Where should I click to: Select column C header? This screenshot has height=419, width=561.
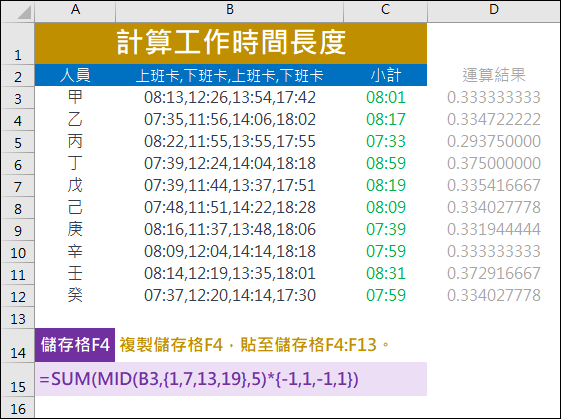(385, 10)
